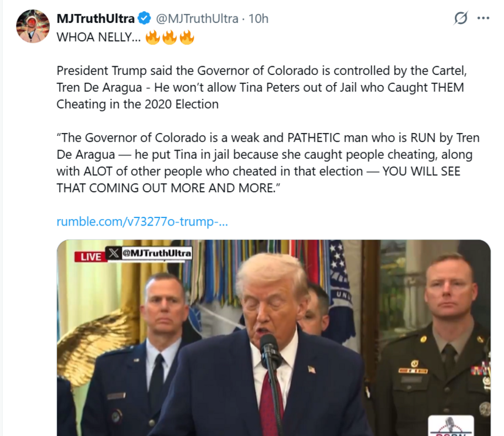The image size is (504, 436).
Task: Open the MJTruthUltra profile avatar
Action: click(x=33, y=26)
